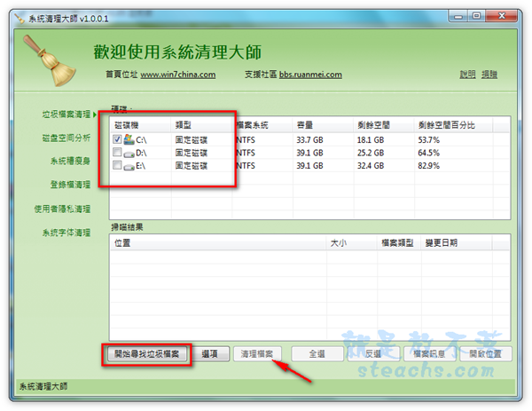The width and height of the screenshot is (532, 411).
Task: Click the E: drive icon
Action: pyautogui.click(x=130, y=166)
